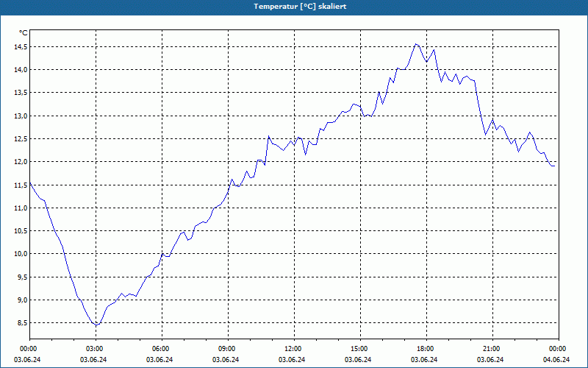Select the 14,5 y-axis label
Screen dimensions: 588x368
[21, 47]
